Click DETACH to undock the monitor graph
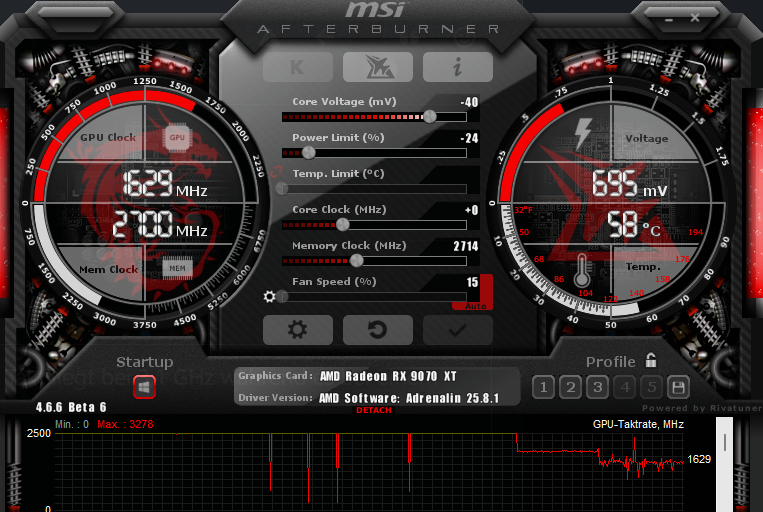Image resolution: width=763 pixels, height=512 pixels. [x=374, y=410]
